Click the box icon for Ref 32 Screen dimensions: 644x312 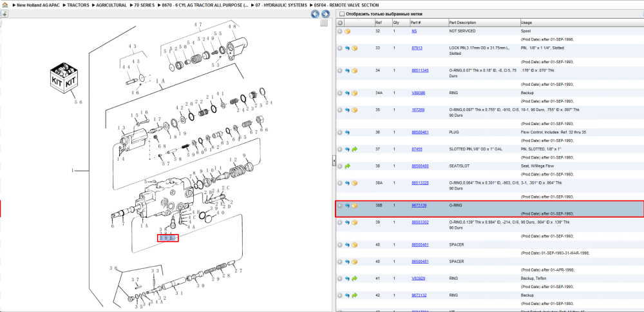(x=348, y=31)
